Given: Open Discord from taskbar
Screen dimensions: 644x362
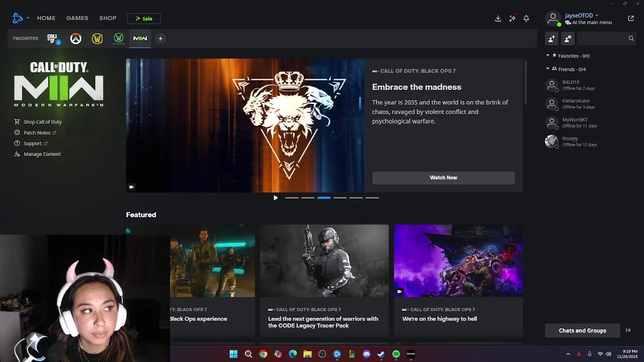Looking at the screenshot, I should pyautogui.click(x=366, y=354).
